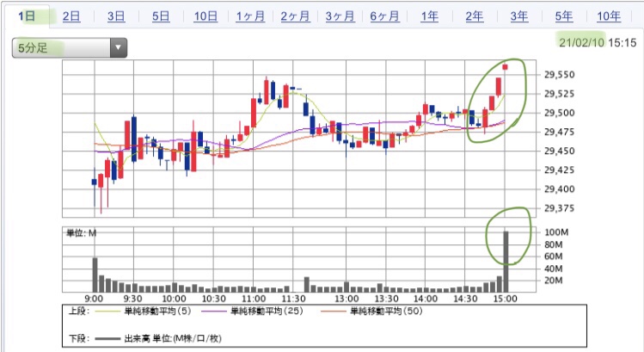Click the 21/02/10 15:15 timestamp
Image resolution: width=644 pixels, height=352 pixels.
[x=598, y=42]
